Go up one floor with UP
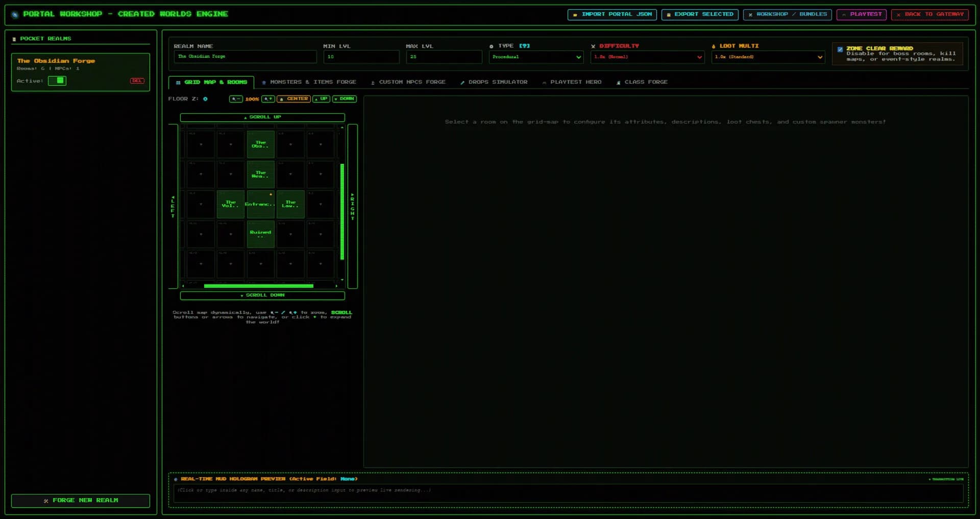This screenshot has width=980, height=519. (x=321, y=99)
